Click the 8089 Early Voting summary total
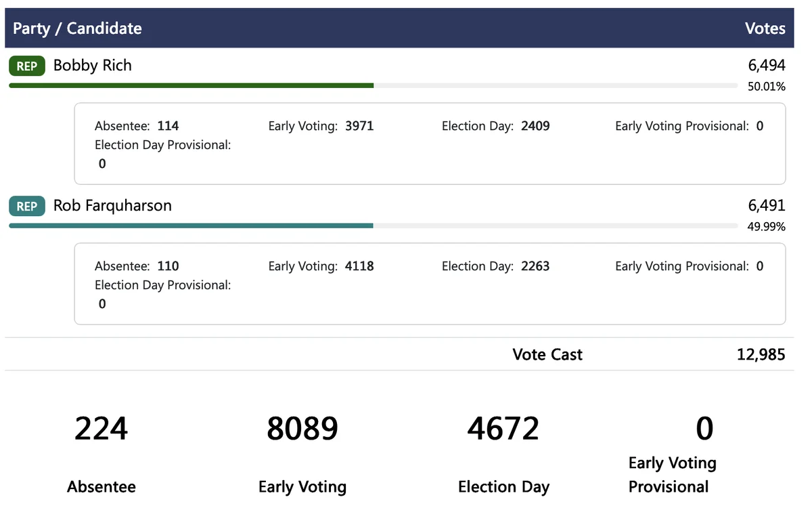The image size is (812, 510). (302, 429)
